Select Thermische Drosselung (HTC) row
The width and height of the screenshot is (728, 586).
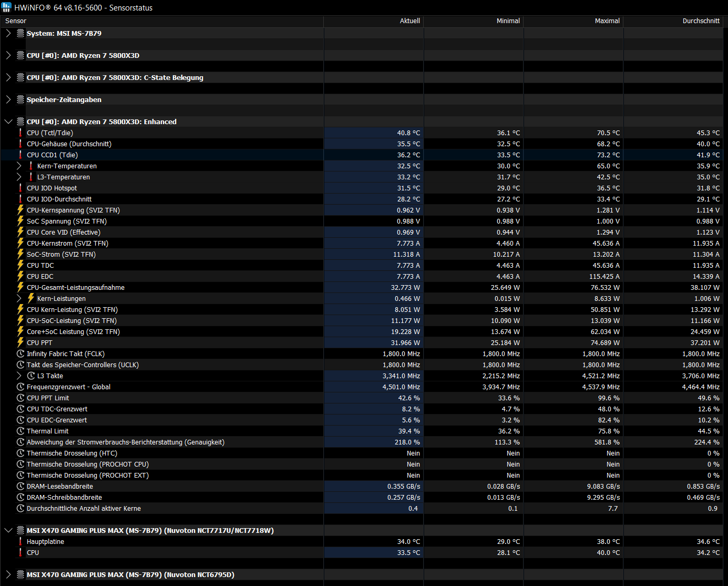pyautogui.click(x=362, y=453)
